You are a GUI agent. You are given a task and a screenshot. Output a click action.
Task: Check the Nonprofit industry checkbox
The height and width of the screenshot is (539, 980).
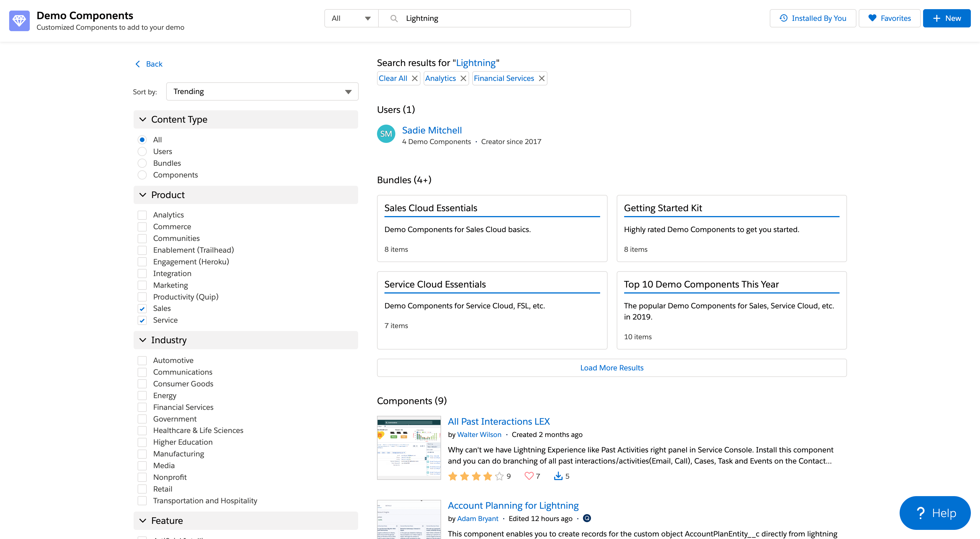142,478
